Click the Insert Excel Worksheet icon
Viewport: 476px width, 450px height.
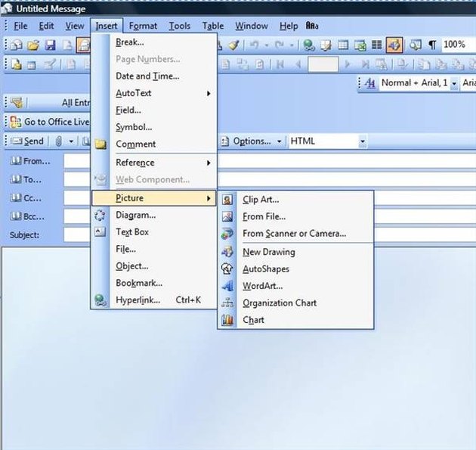(360, 45)
